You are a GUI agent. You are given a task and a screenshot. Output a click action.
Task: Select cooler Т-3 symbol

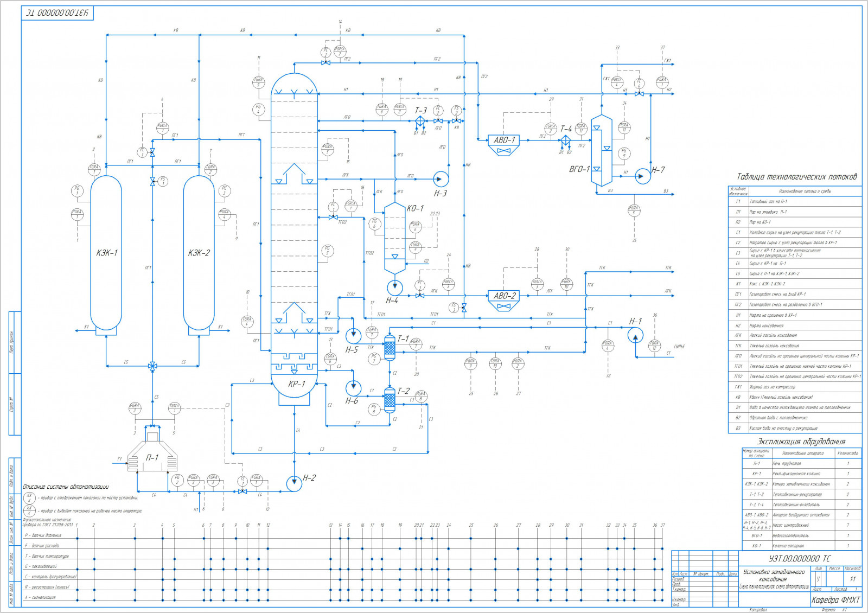(x=420, y=120)
